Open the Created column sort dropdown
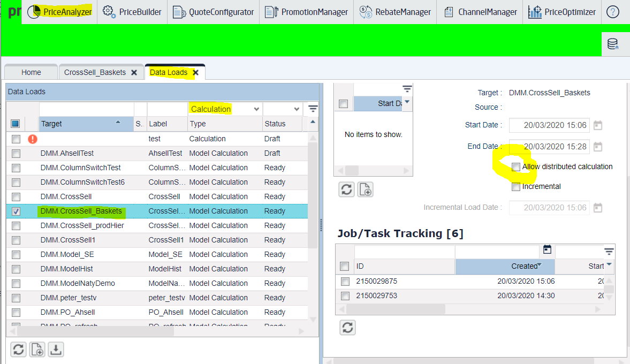This screenshot has height=364, width=630. 540,265
